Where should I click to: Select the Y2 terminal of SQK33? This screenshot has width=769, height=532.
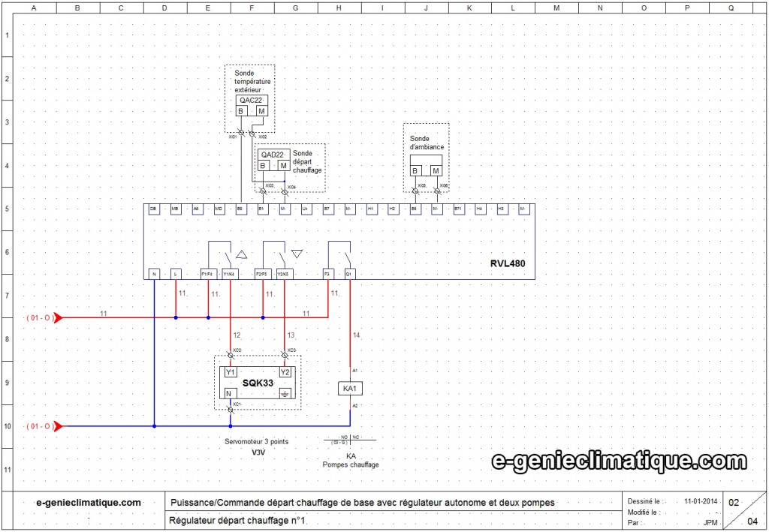(285, 372)
